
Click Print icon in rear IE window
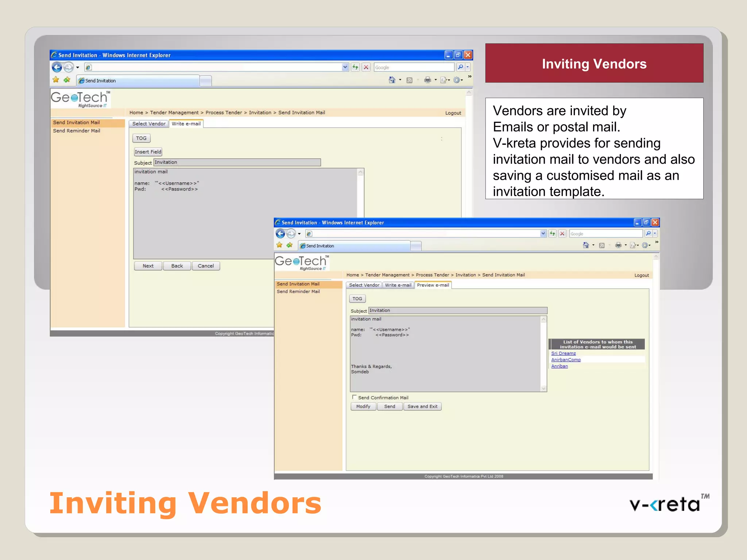(427, 80)
